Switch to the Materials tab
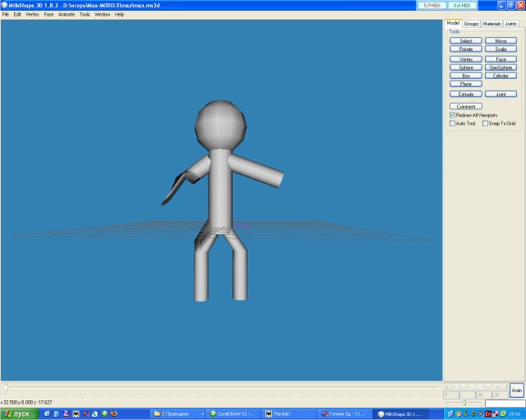 491,24
